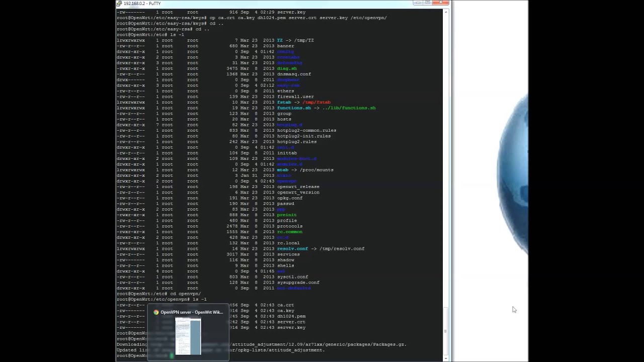Click the 'protocols' file name
Image resolution: width=644 pixels, height=362 pixels.
click(x=290, y=226)
